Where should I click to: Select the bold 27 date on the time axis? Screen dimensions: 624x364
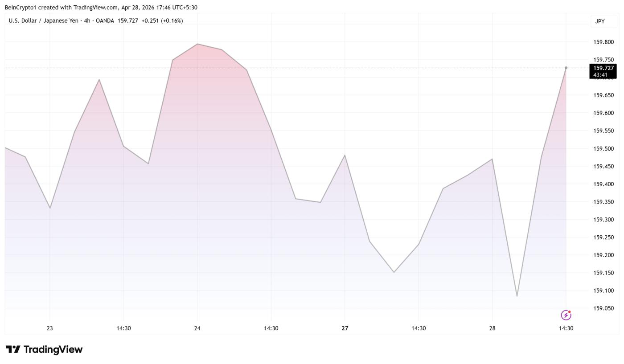pos(344,328)
